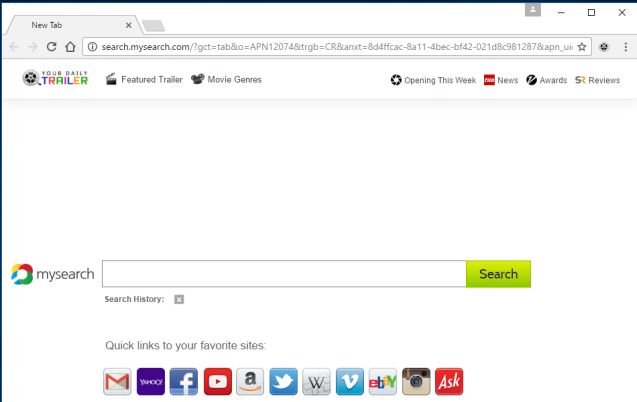Viewport: 637px width, 402px height.
Task: Navigate forward with the forward arrow
Action: point(32,47)
